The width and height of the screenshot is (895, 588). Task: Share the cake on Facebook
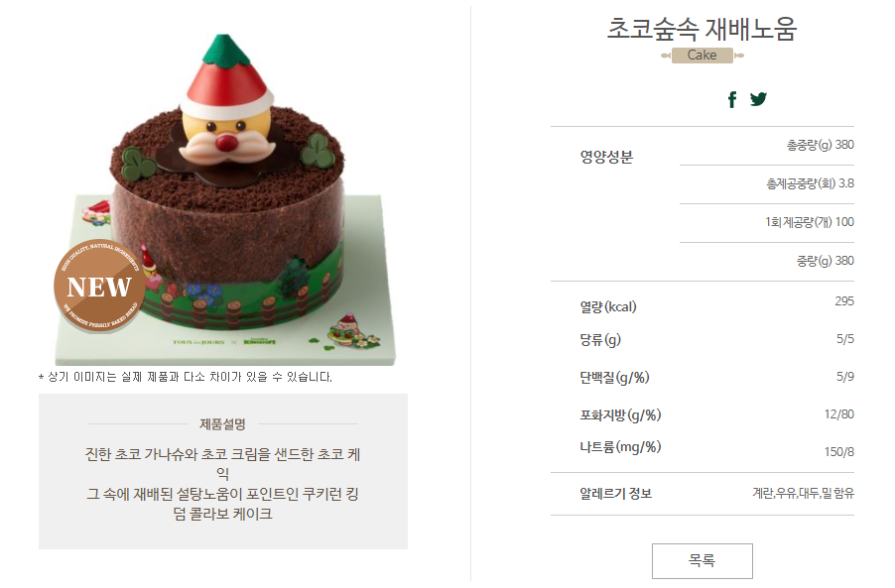coord(732,100)
